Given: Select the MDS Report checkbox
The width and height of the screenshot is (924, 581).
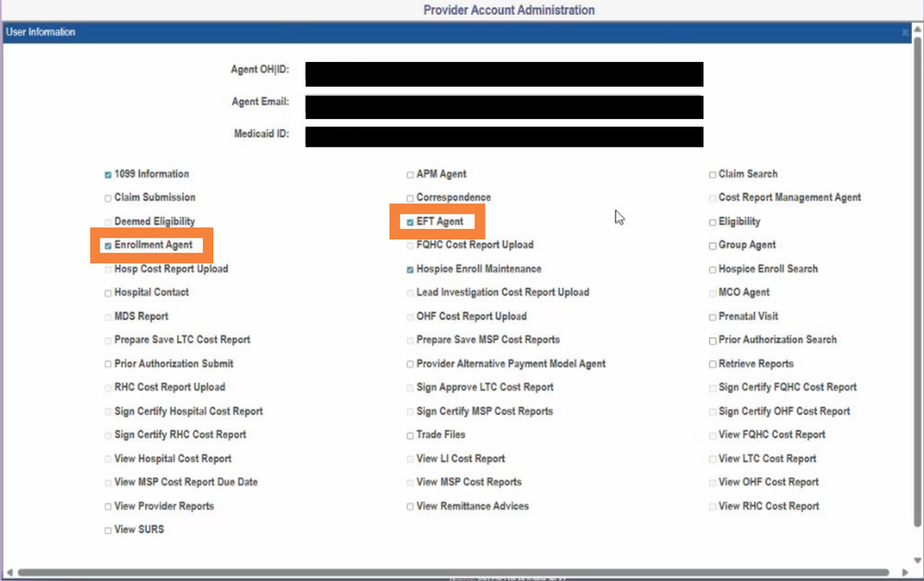Looking at the screenshot, I should 108,318.
